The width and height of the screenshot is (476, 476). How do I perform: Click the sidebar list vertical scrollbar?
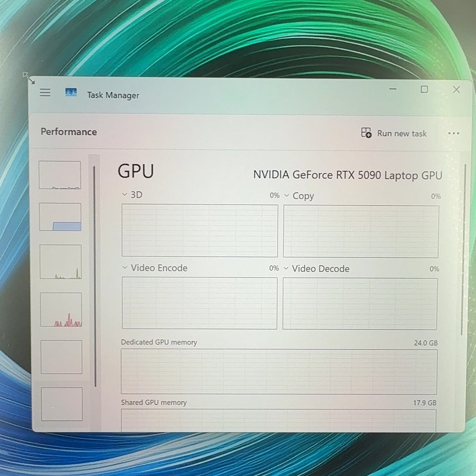(95, 276)
